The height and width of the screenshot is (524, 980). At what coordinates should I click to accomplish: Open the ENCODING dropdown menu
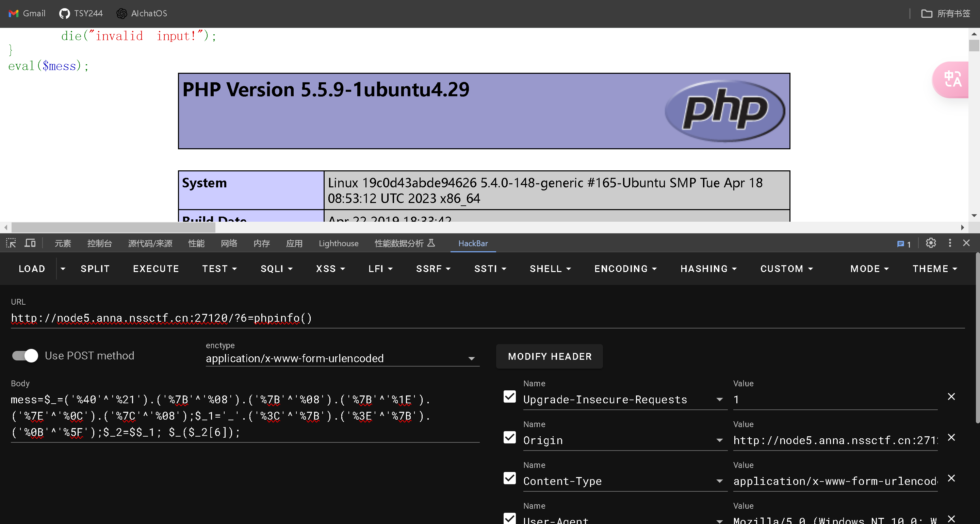click(x=625, y=269)
